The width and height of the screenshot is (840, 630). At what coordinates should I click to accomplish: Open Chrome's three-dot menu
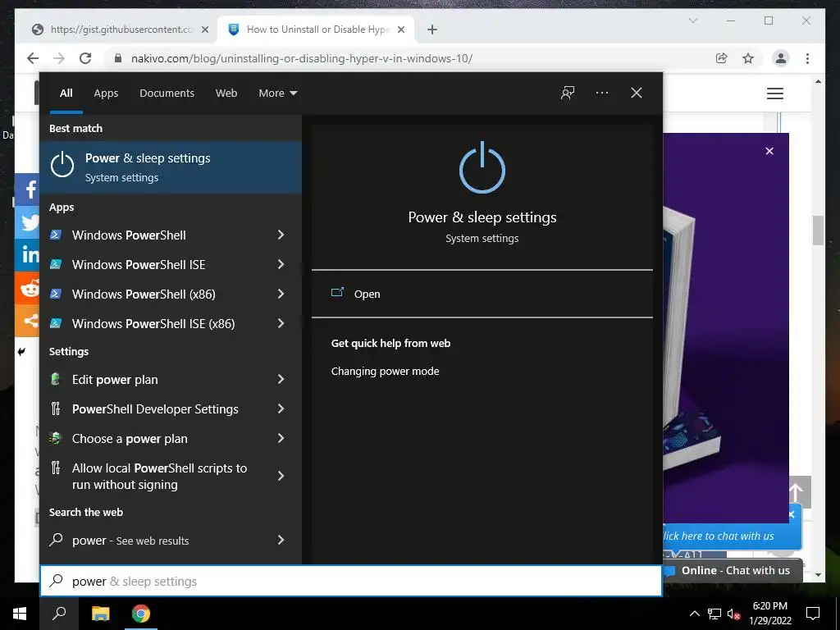pyautogui.click(x=807, y=58)
